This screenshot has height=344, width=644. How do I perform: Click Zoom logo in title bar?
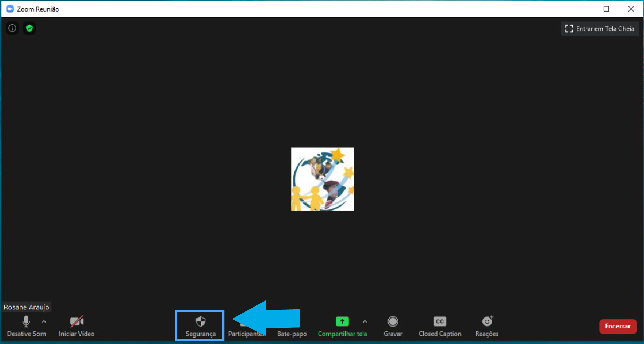(x=10, y=9)
